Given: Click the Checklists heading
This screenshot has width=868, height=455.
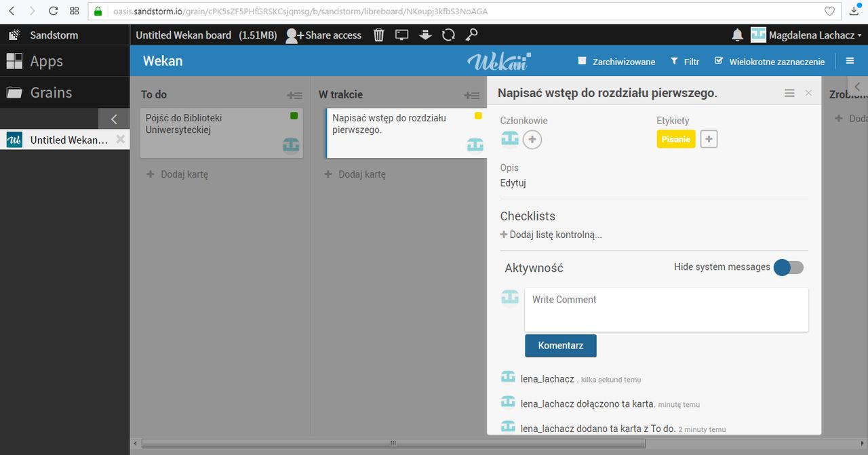Looking at the screenshot, I should pyautogui.click(x=528, y=216).
